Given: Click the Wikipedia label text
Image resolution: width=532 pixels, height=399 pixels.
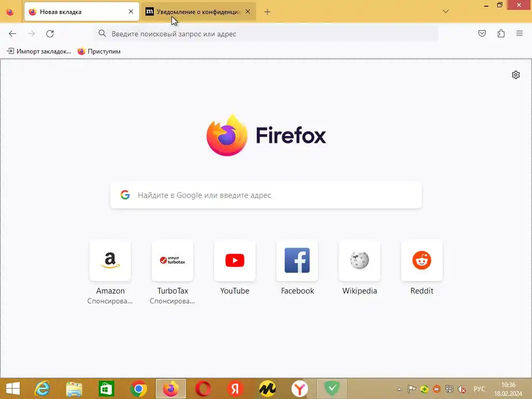Looking at the screenshot, I should 360,291.
